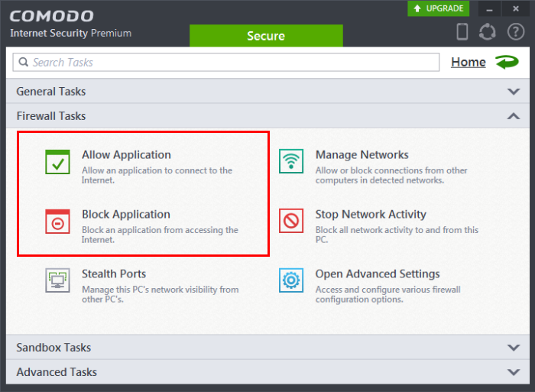Go to the Home link
Image resolution: width=535 pixels, height=392 pixels.
468,62
